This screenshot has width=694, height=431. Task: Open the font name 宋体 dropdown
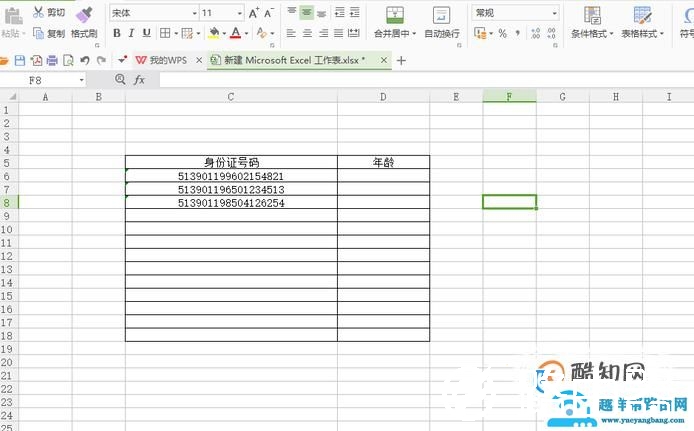pos(194,13)
